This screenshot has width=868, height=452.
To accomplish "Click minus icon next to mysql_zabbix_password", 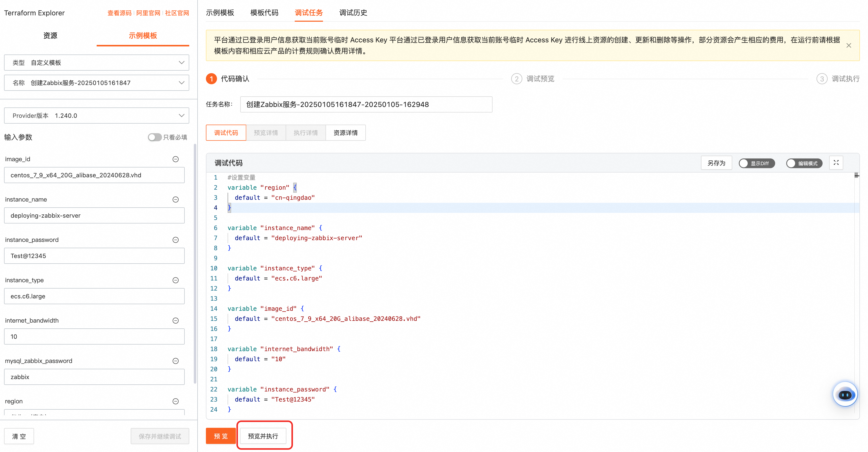I will [176, 361].
